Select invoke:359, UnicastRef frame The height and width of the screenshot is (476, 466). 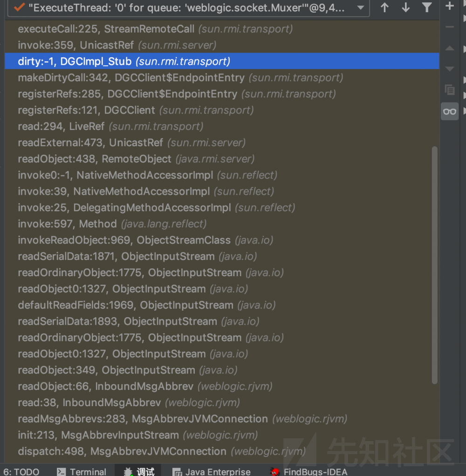coord(222,45)
